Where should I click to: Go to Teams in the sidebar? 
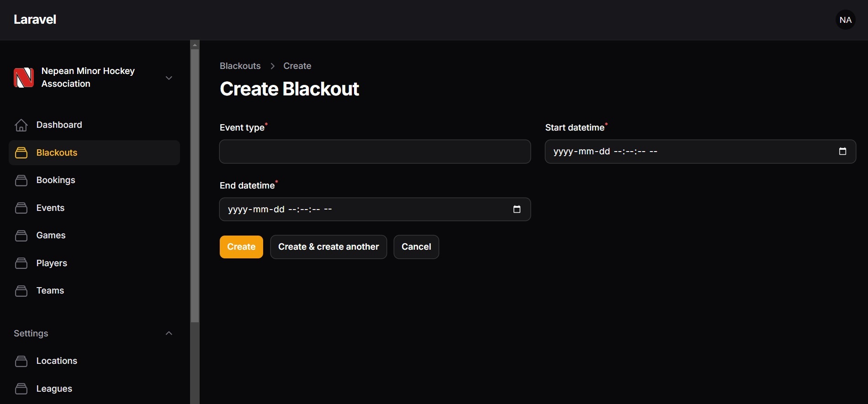(50, 291)
